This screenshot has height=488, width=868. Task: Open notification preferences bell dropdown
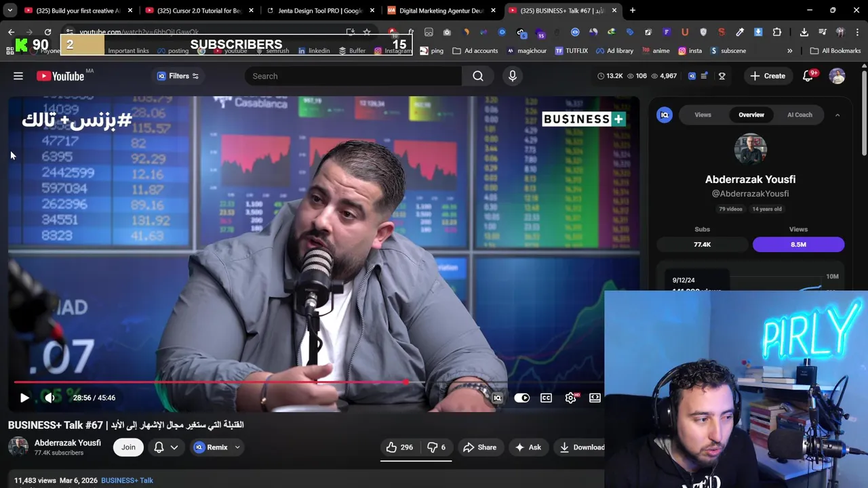pyautogui.click(x=165, y=447)
